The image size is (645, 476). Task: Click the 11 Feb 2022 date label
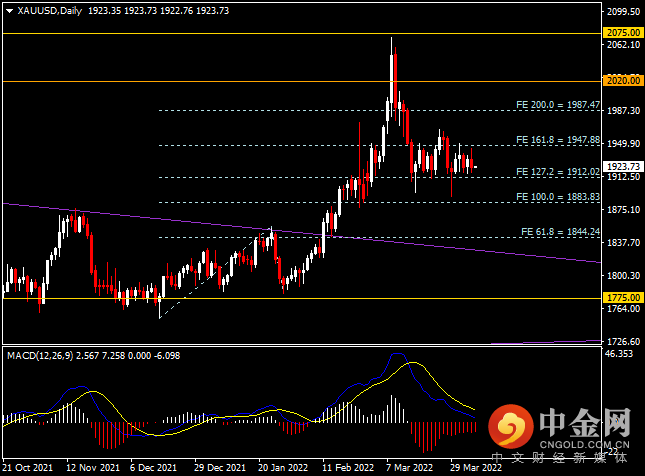[x=348, y=468]
